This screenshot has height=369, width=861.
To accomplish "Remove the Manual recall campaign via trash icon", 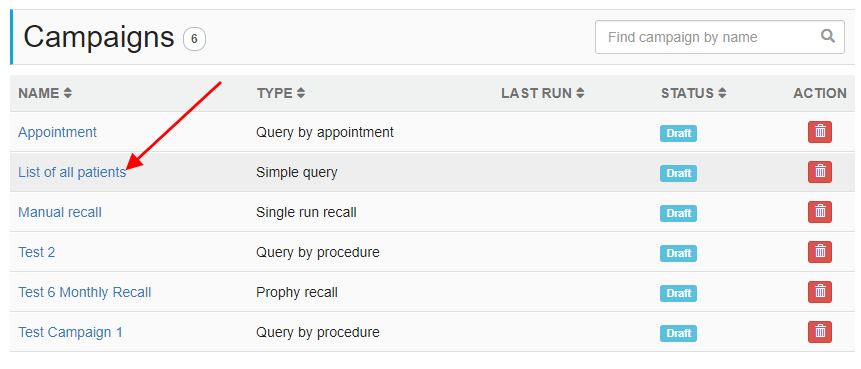I will [820, 213].
